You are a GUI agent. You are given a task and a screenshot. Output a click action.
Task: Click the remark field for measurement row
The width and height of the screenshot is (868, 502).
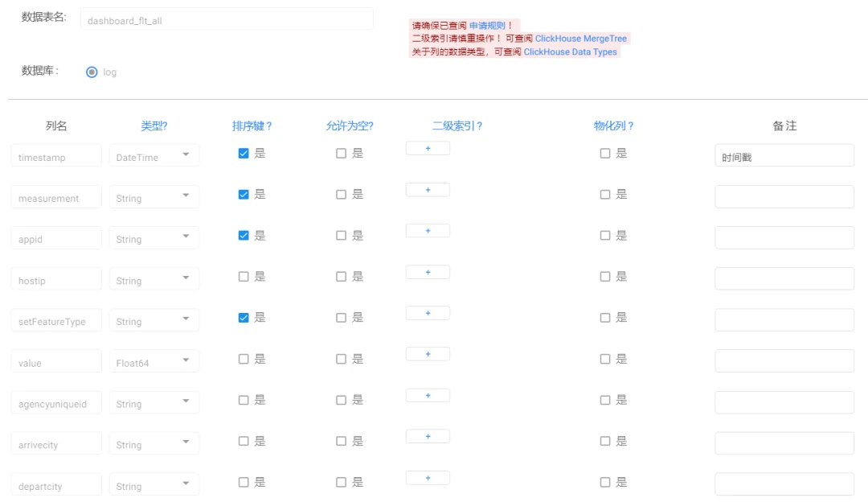tap(784, 197)
